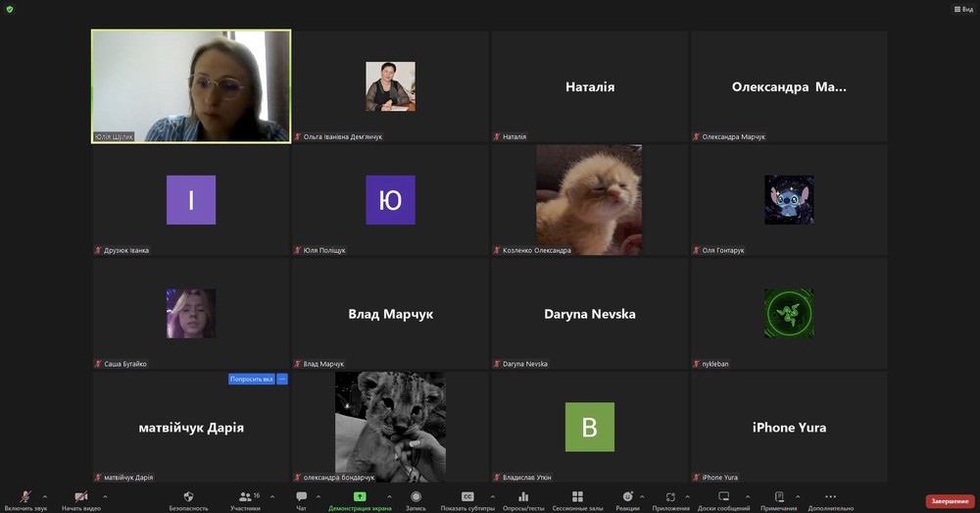Click muted mic icon beside Саша Бугайко
Image resolution: width=980 pixels, height=513 pixels.
click(x=98, y=364)
